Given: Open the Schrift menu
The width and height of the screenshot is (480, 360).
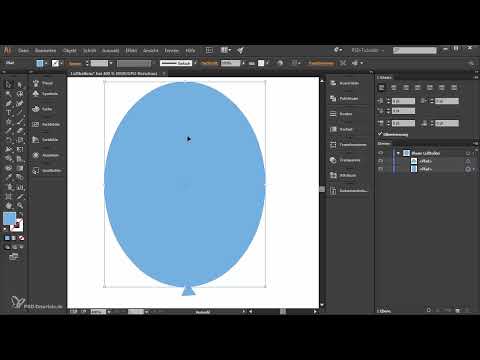Looking at the screenshot, I should (89, 50).
